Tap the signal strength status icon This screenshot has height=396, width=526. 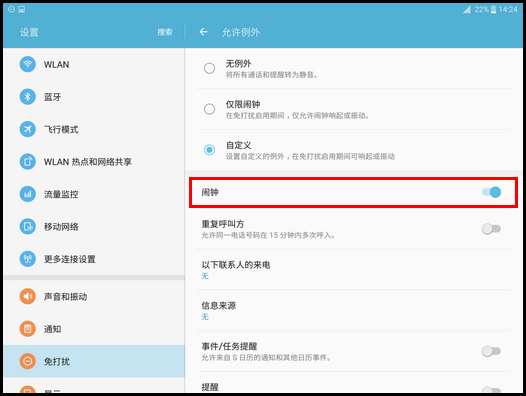(x=467, y=9)
